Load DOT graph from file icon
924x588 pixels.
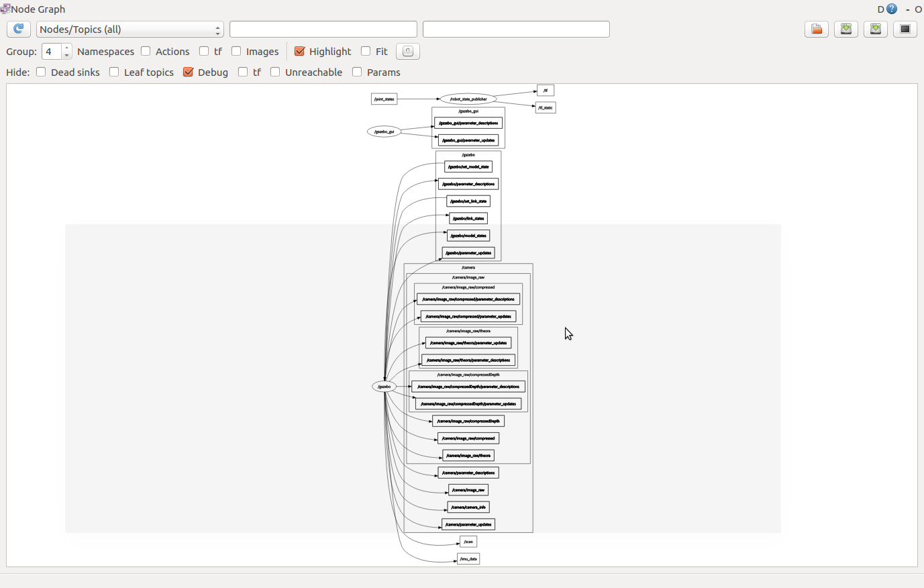pos(817,29)
